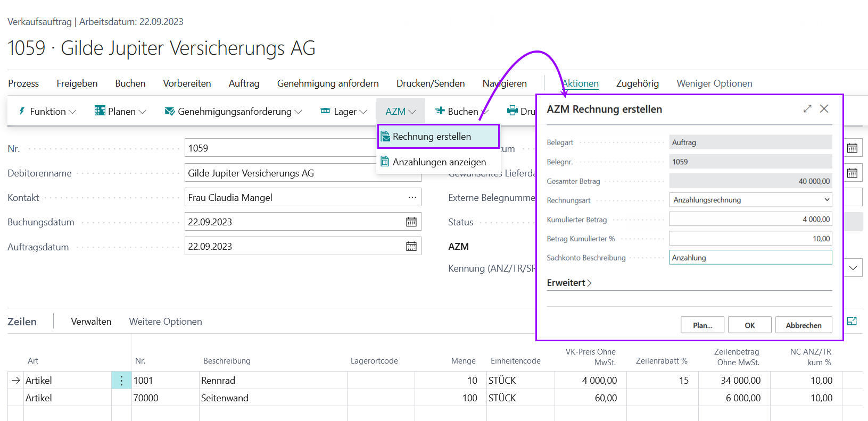Choose Rechnung erstellen from AZM menu
868x421 pixels.
432,137
